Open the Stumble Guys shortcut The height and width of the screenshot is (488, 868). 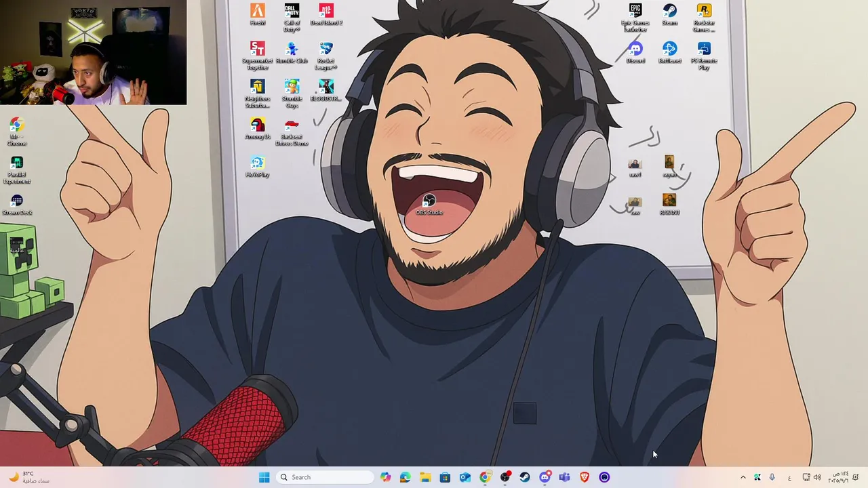click(x=292, y=94)
